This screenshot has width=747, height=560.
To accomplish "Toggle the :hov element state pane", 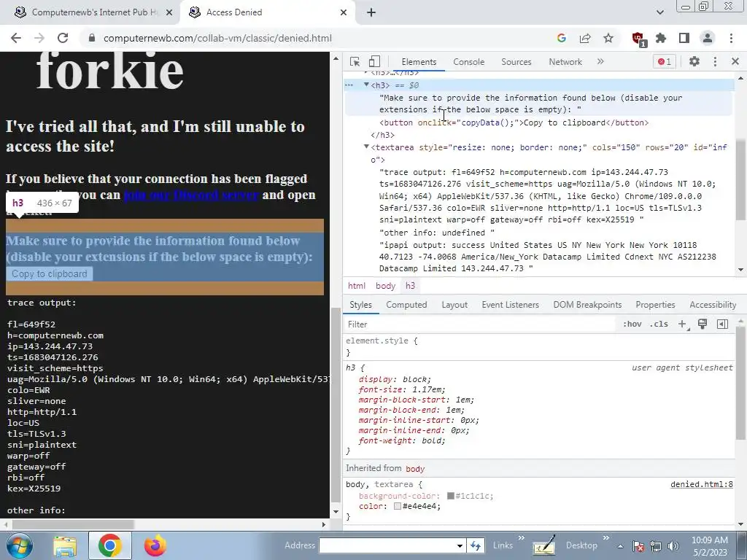I will click(x=632, y=324).
